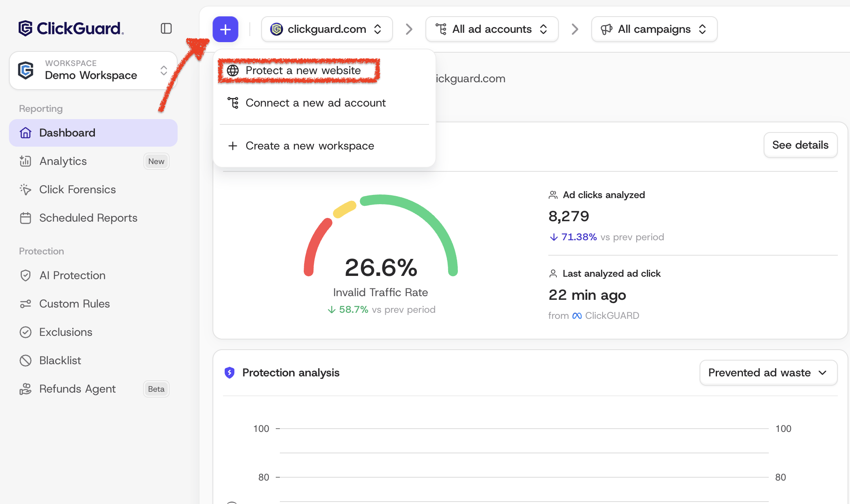This screenshot has height=504, width=850.
Task: Click the Analytics chart icon
Action: click(x=26, y=161)
